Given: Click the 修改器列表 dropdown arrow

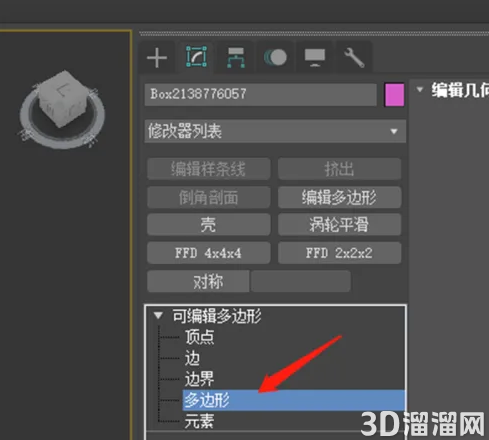Looking at the screenshot, I should [394, 131].
